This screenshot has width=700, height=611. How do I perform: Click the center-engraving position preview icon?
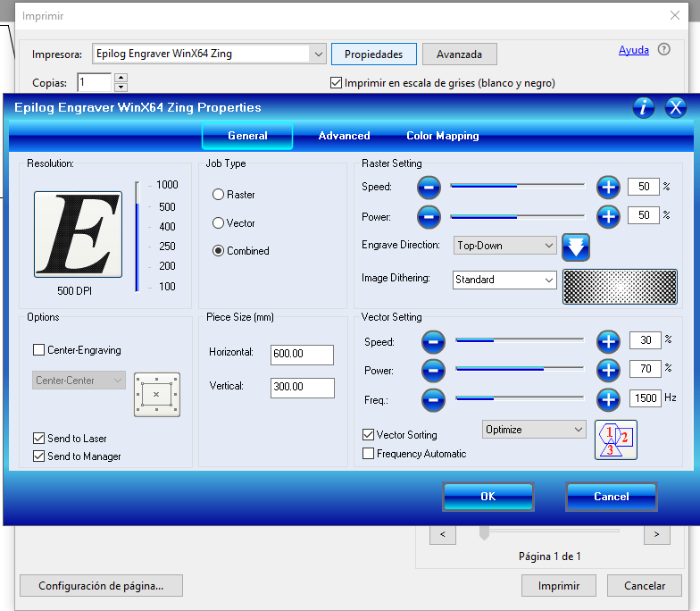(x=157, y=395)
